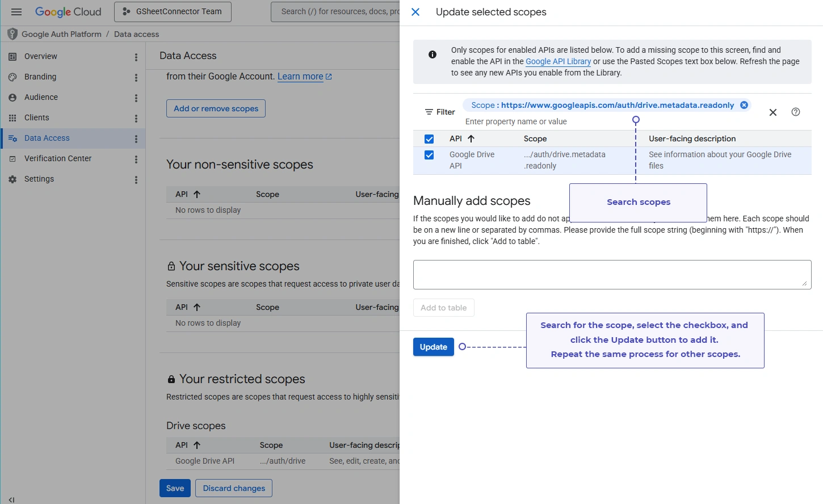Image resolution: width=823 pixels, height=504 pixels.
Task: Open the filter help question icon
Action: (x=796, y=112)
